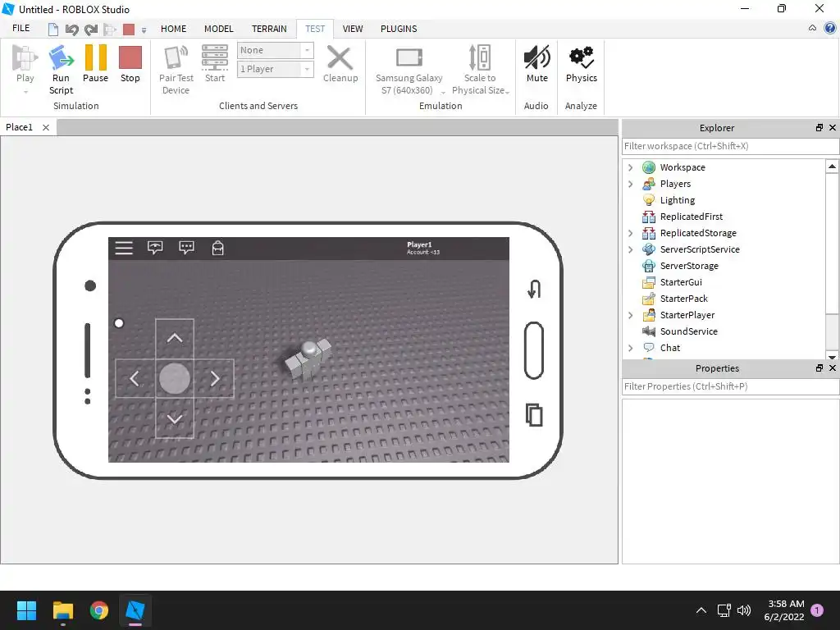Close the Place1 tab
Image resolution: width=840 pixels, height=630 pixels.
click(x=46, y=127)
